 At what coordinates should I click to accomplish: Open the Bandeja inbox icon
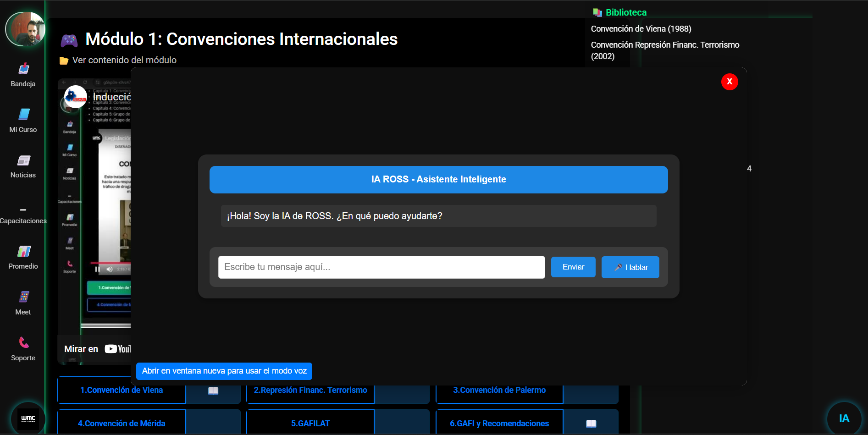tap(23, 69)
